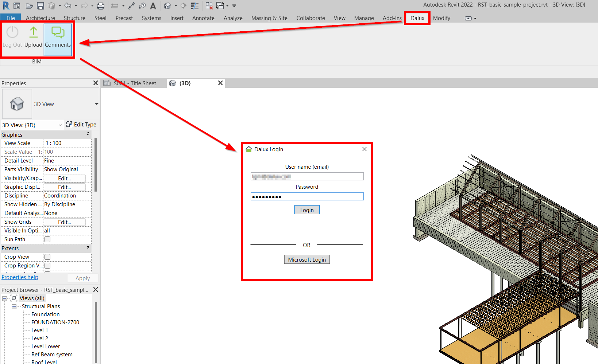Enable the Sun Path checkbox
This screenshot has height=364, width=598.
47,239
